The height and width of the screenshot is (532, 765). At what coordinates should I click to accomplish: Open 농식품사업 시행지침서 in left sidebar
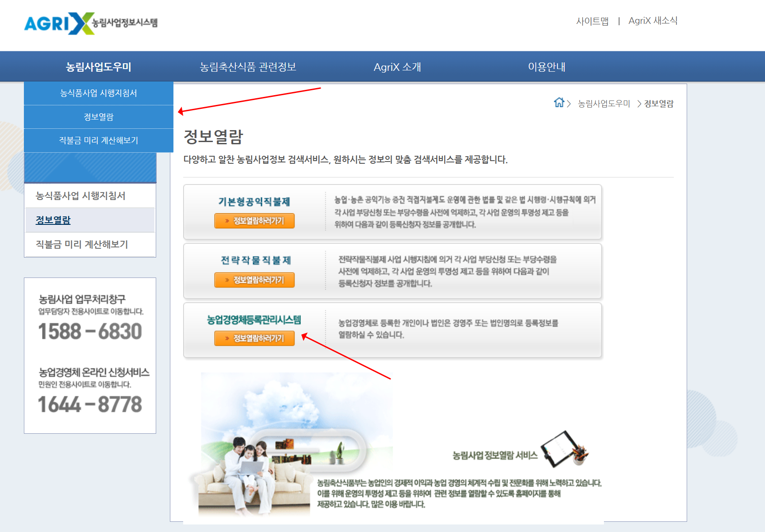tap(81, 196)
